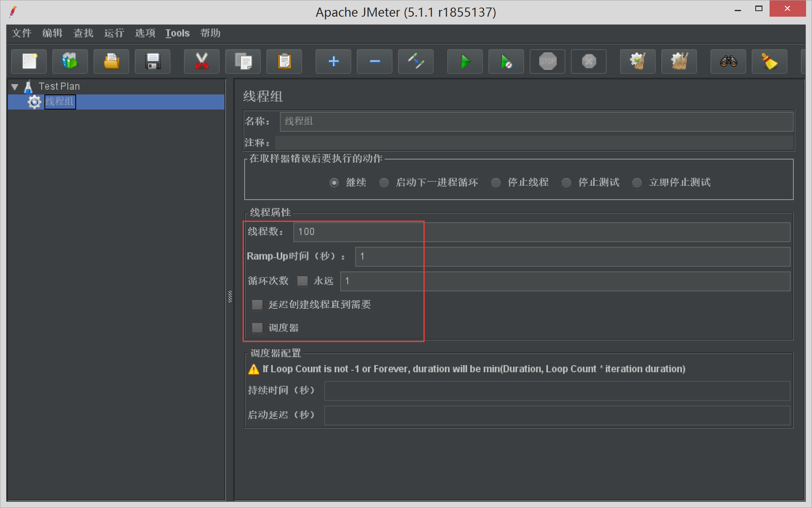Image resolution: width=812 pixels, height=508 pixels.
Task: Open a test plan using the open folder icon
Action: tap(111, 62)
